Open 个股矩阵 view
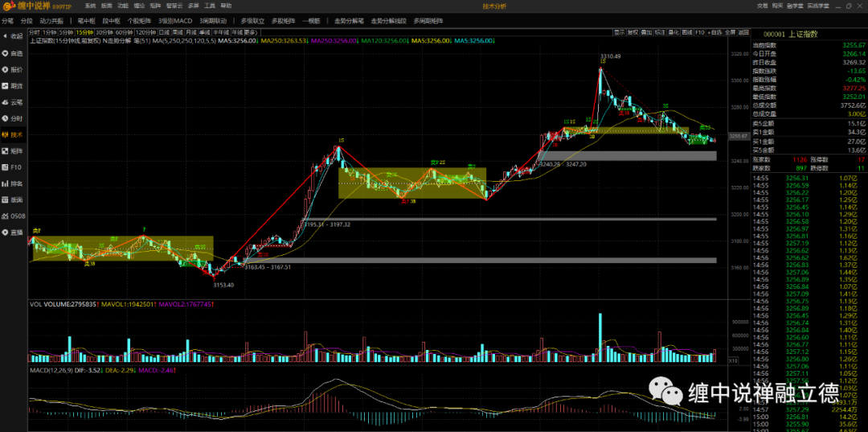 point(139,21)
